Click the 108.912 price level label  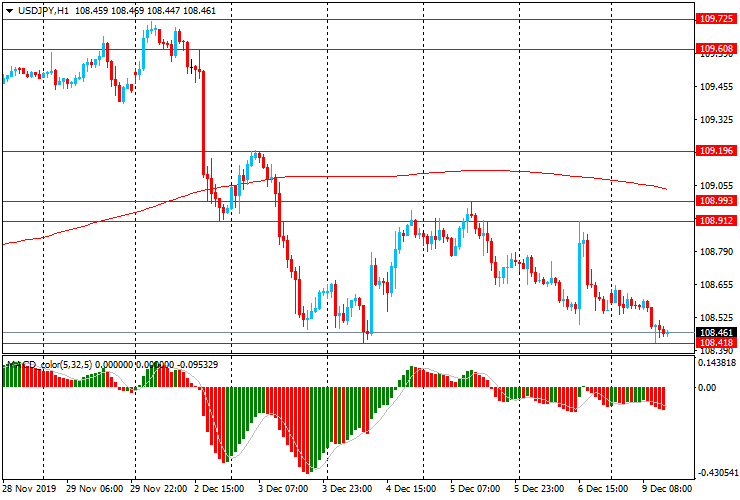(716, 220)
